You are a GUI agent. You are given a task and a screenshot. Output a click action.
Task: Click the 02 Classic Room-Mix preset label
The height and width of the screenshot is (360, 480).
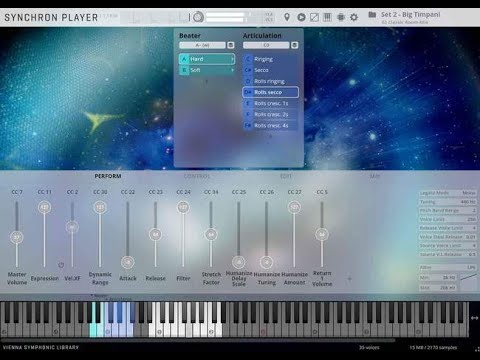pos(405,22)
